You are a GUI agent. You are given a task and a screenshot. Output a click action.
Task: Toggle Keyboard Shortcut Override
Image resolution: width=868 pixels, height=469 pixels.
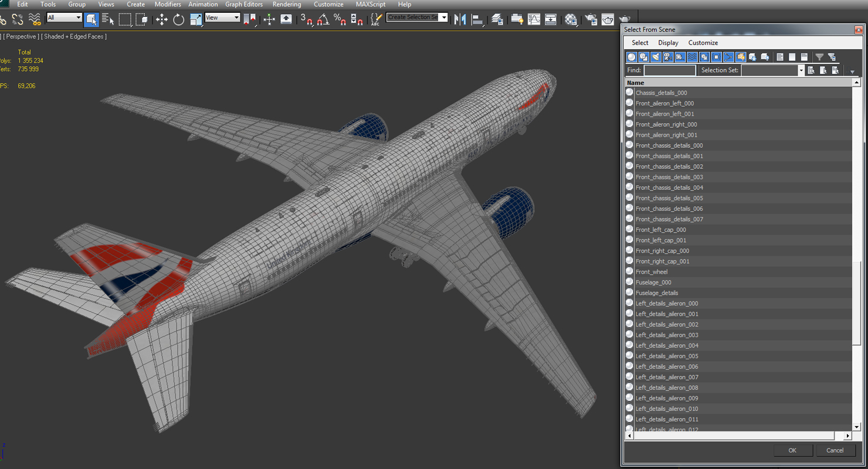coord(286,19)
